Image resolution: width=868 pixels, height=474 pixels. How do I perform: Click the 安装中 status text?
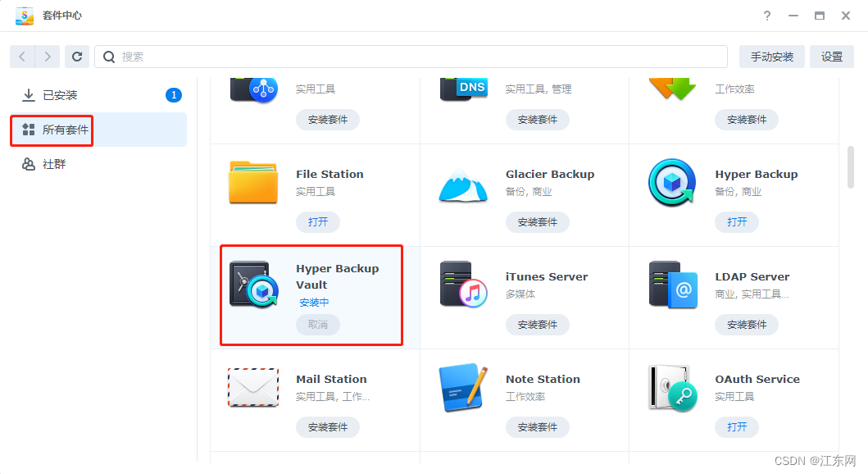pos(314,303)
